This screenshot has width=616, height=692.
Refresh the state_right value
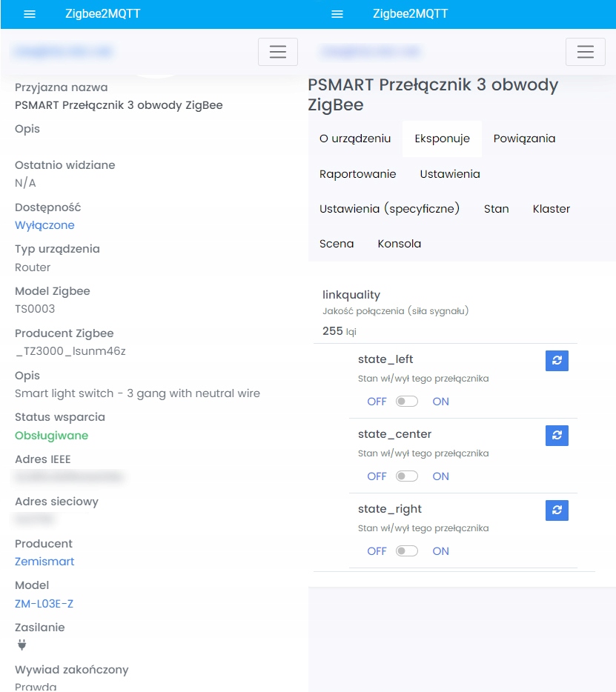tap(557, 510)
